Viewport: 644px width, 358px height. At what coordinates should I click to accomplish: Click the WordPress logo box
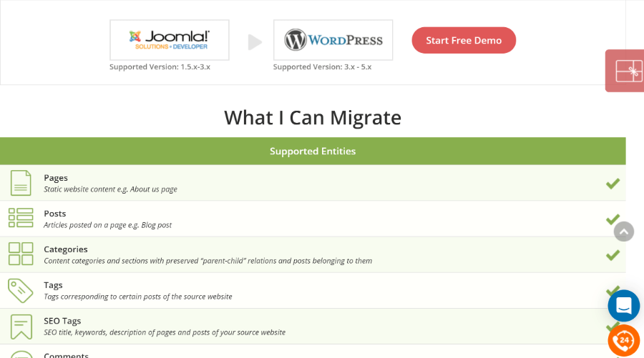tap(333, 40)
